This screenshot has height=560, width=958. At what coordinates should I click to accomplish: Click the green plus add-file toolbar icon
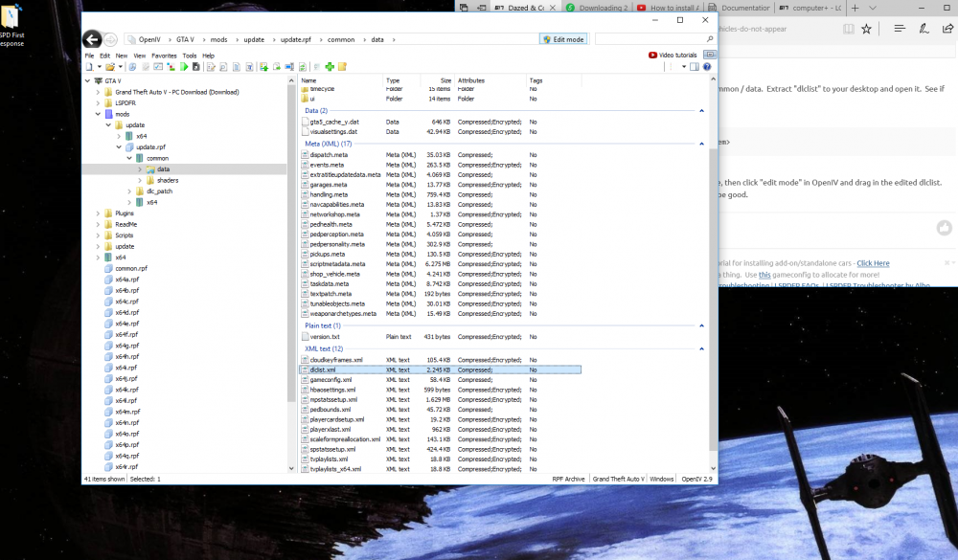click(330, 67)
